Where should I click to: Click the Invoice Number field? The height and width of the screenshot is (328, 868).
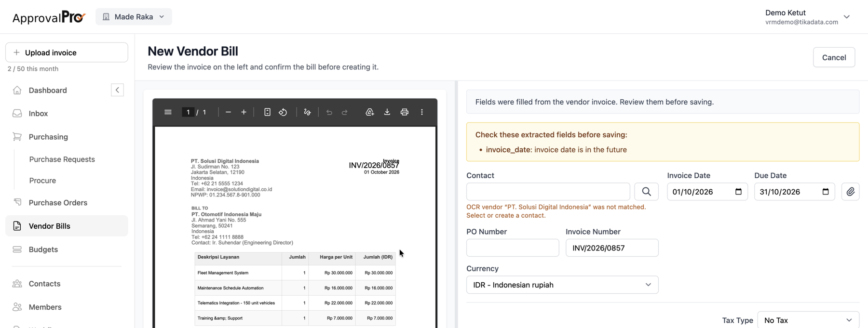[612, 248]
